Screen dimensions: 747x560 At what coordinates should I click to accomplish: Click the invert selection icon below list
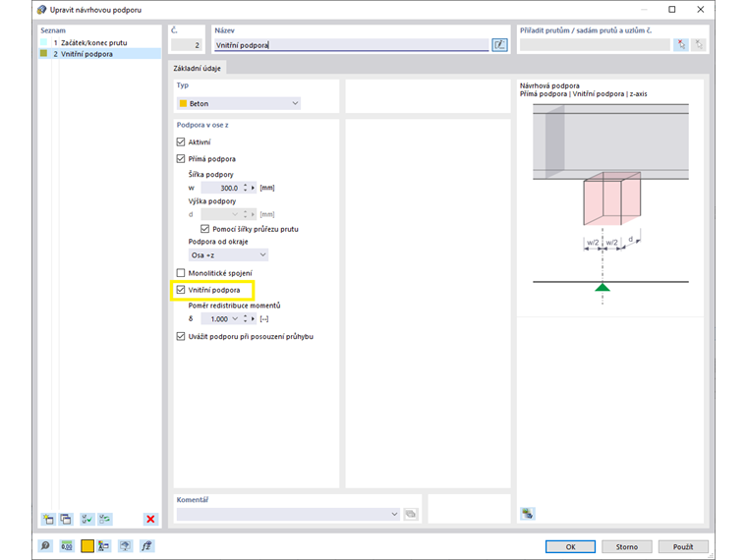[x=105, y=519]
